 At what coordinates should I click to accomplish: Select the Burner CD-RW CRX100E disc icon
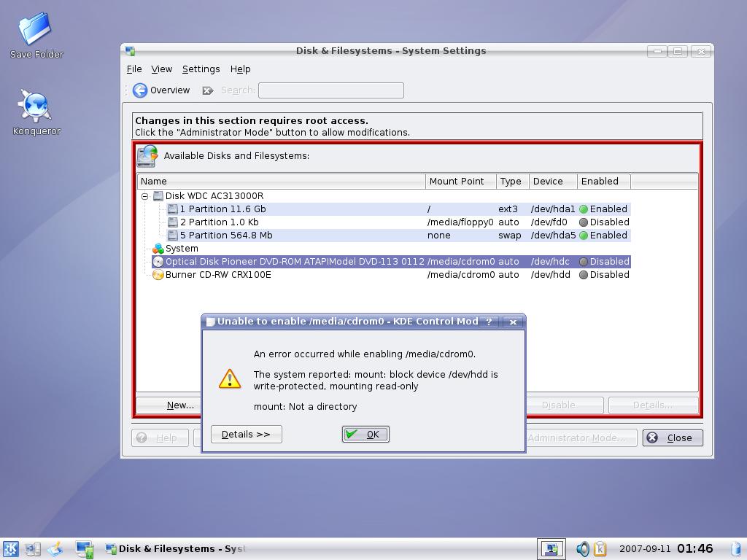[158, 275]
